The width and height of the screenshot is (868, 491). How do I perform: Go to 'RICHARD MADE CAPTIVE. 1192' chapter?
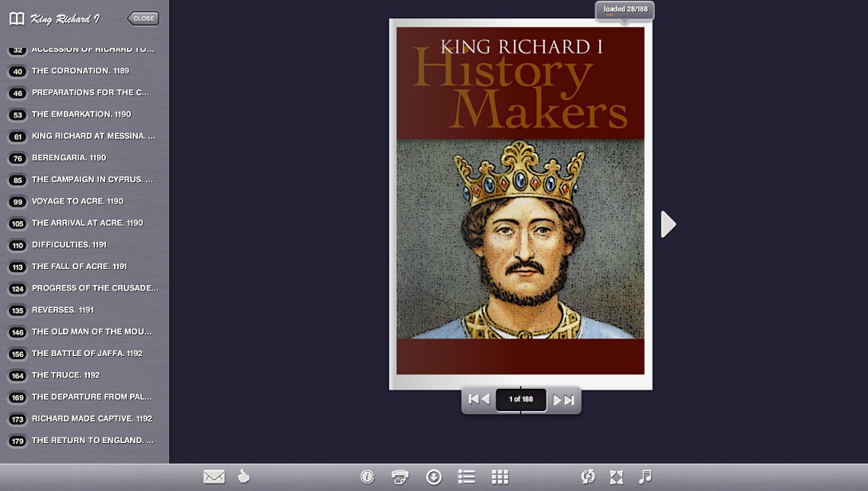pyautogui.click(x=92, y=419)
